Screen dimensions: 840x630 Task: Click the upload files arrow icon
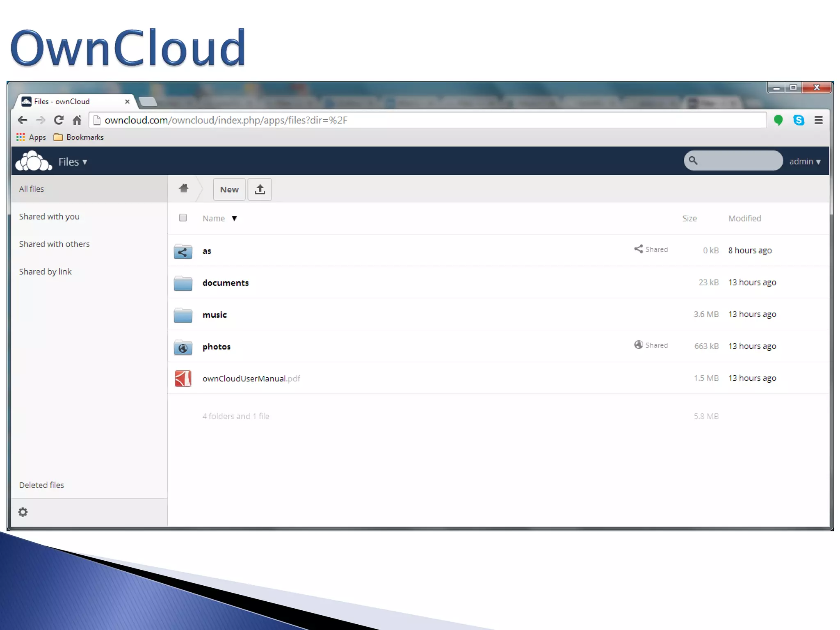pyautogui.click(x=260, y=189)
